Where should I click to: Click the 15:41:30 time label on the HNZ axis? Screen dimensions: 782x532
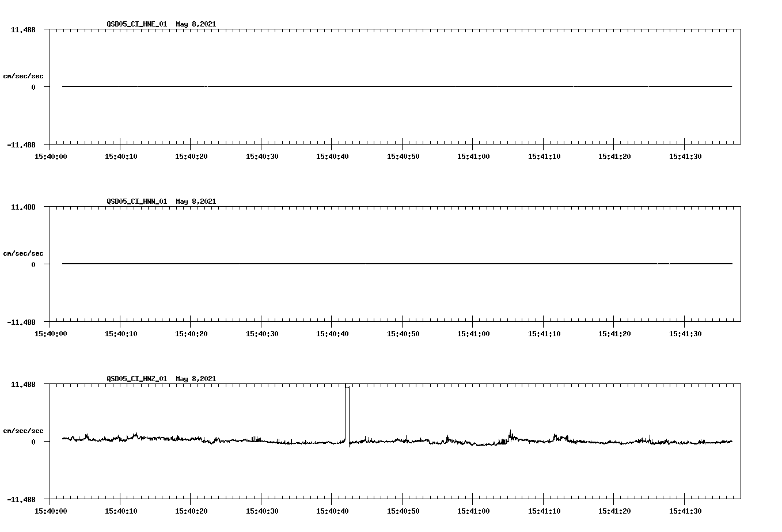[x=685, y=510]
